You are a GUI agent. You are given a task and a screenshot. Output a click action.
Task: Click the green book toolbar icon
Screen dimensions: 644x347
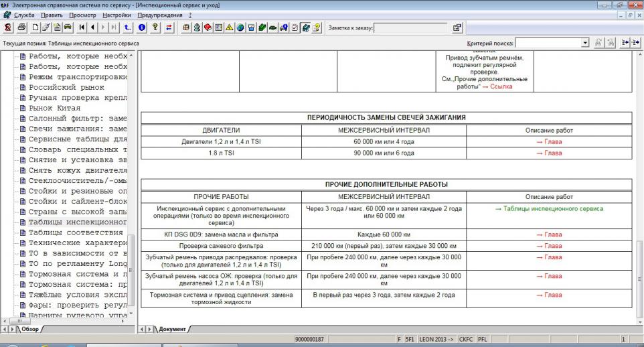pos(262,27)
